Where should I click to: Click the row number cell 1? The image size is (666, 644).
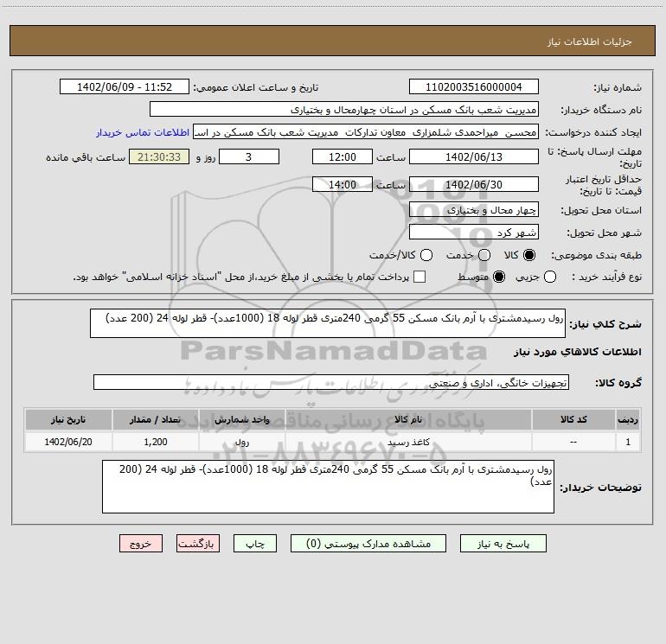628,442
